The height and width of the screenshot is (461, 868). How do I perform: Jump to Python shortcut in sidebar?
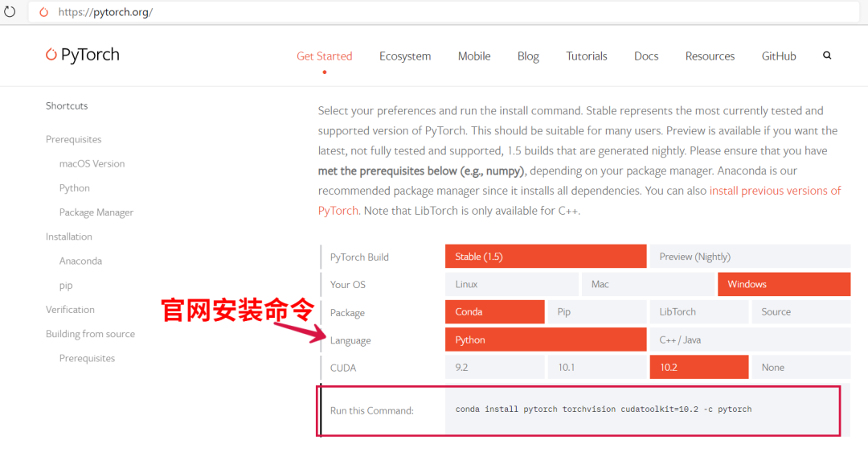74,187
